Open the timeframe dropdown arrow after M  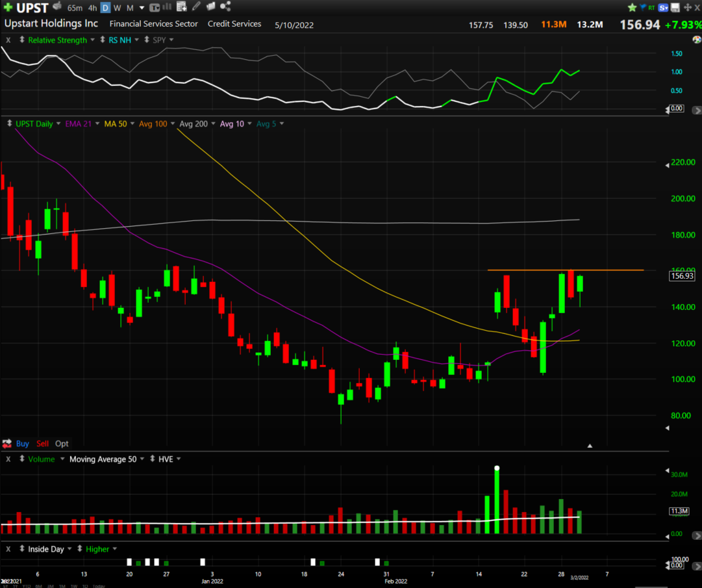[x=142, y=8]
